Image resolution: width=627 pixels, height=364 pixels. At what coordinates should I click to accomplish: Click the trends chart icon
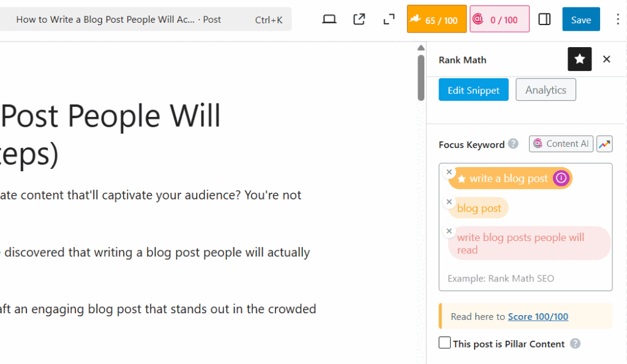[x=604, y=144]
